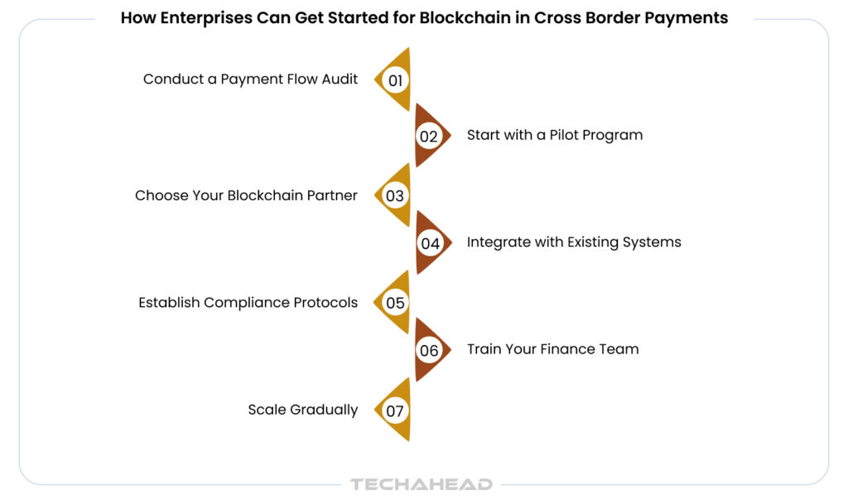Image resolution: width=848 pixels, height=504 pixels.
Task: Click the Scale Gradually label
Action: click(302, 410)
